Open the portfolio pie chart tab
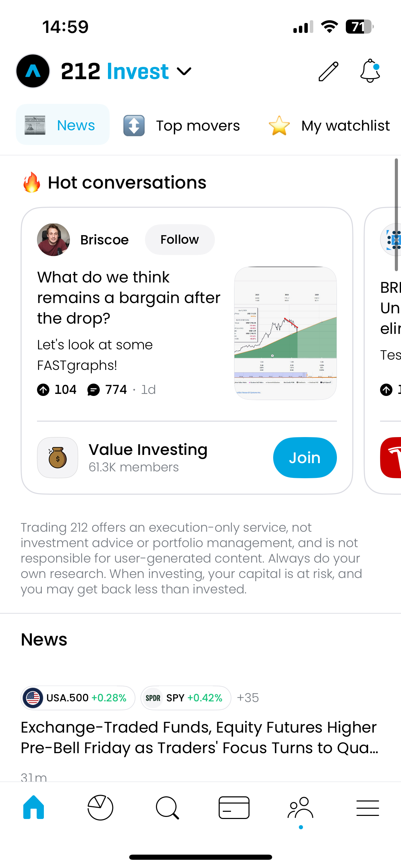Image resolution: width=401 pixels, height=868 pixels. point(100,807)
